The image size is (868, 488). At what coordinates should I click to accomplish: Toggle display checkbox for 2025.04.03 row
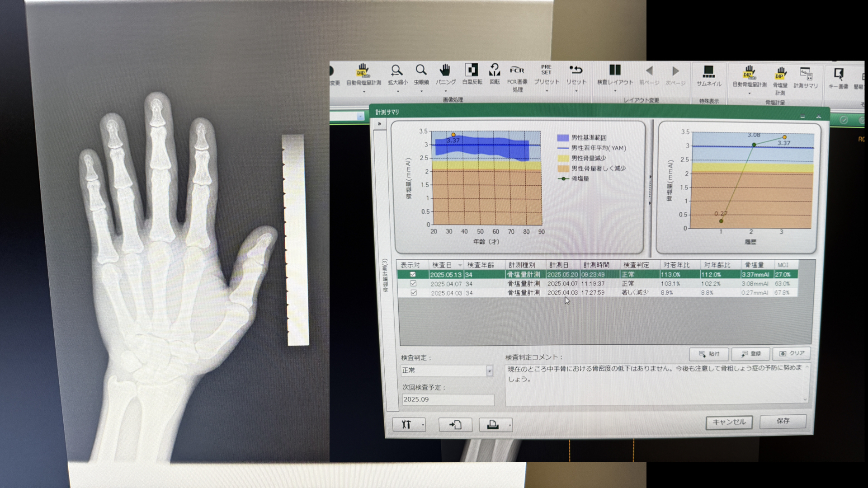413,293
